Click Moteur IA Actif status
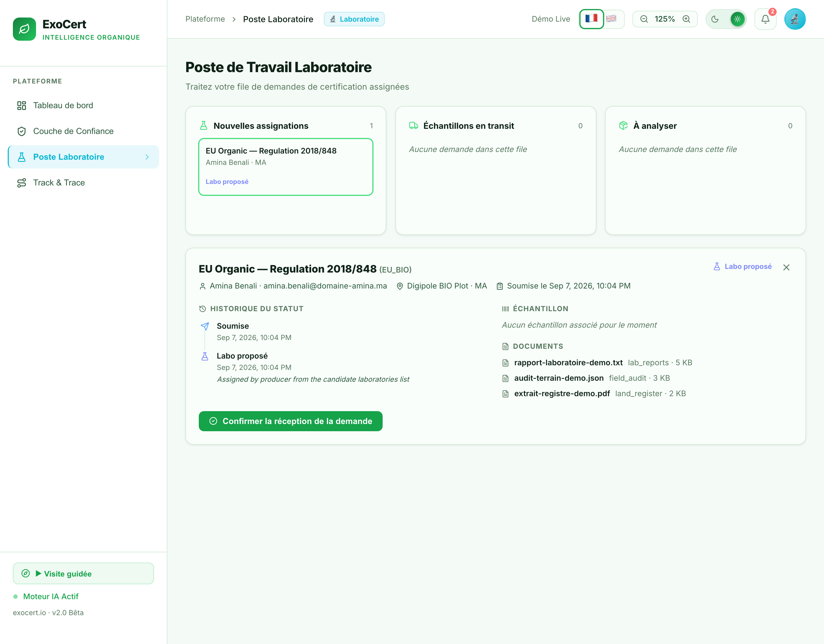This screenshot has height=644, width=824. click(x=50, y=596)
